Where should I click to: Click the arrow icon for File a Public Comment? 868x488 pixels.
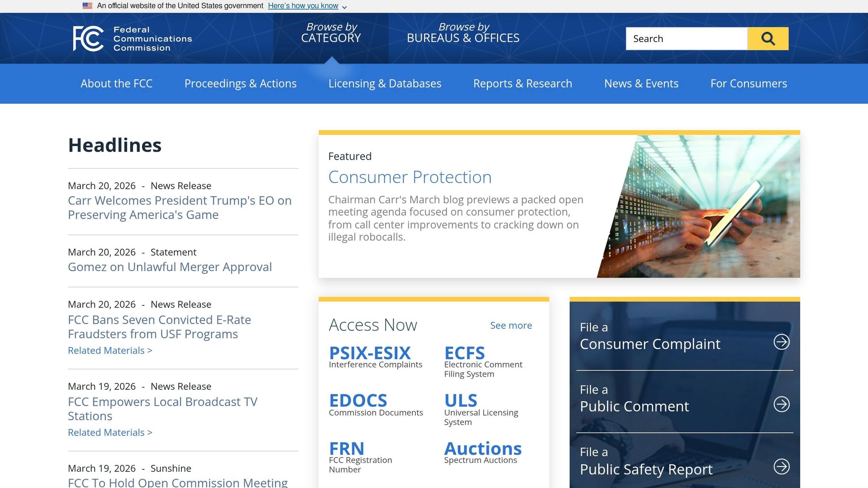(x=782, y=406)
